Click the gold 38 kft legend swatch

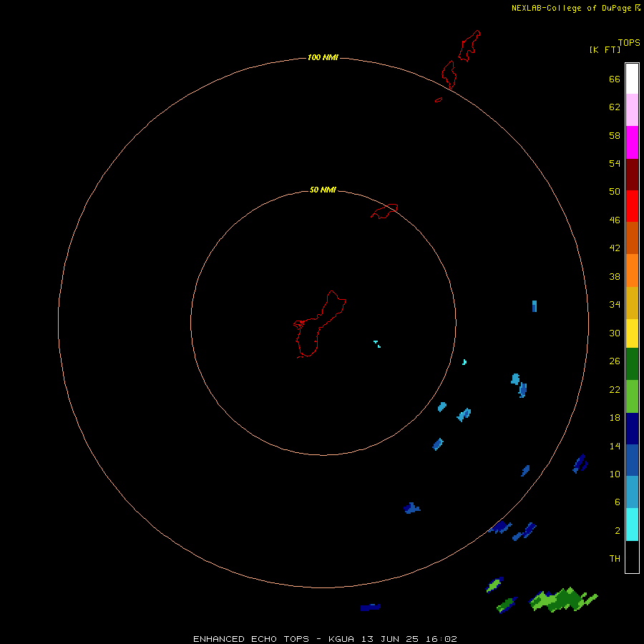(632, 303)
